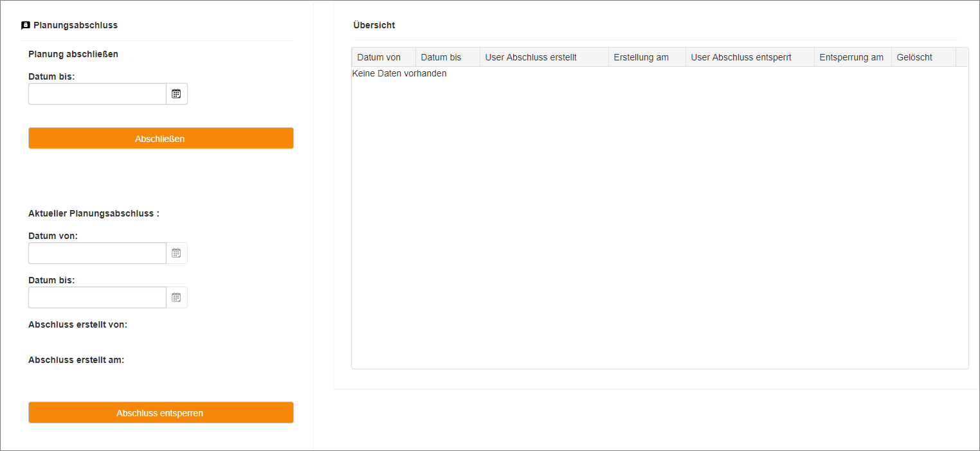Focus the Datum bis field under Planung abschließen

coord(97,94)
